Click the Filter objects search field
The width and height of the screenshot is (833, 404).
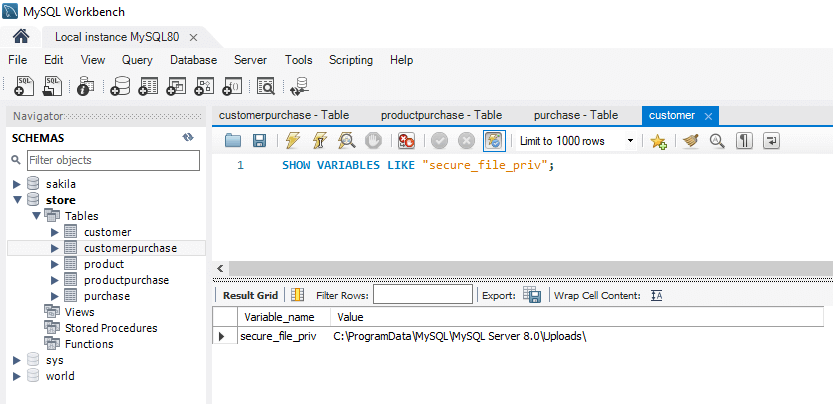click(113, 160)
